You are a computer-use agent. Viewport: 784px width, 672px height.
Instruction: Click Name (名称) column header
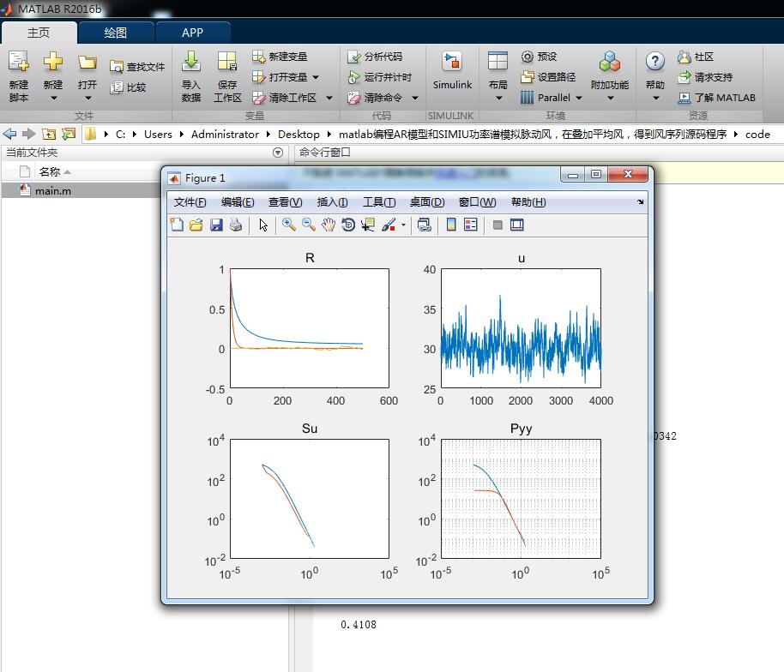(x=50, y=172)
